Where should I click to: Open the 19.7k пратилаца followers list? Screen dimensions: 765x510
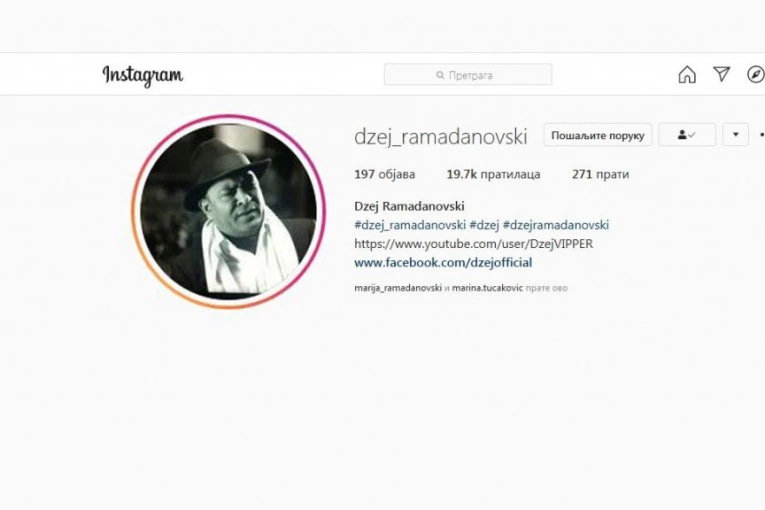(x=493, y=174)
